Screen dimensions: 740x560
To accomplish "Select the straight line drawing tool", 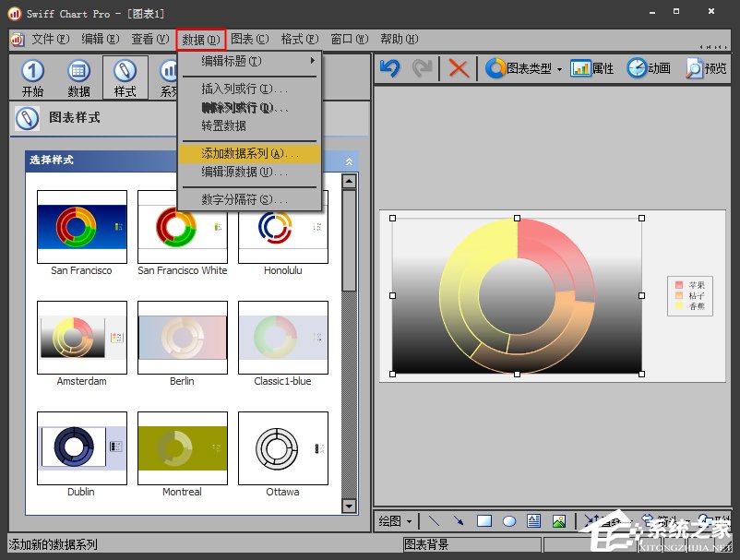I will (x=434, y=521).
